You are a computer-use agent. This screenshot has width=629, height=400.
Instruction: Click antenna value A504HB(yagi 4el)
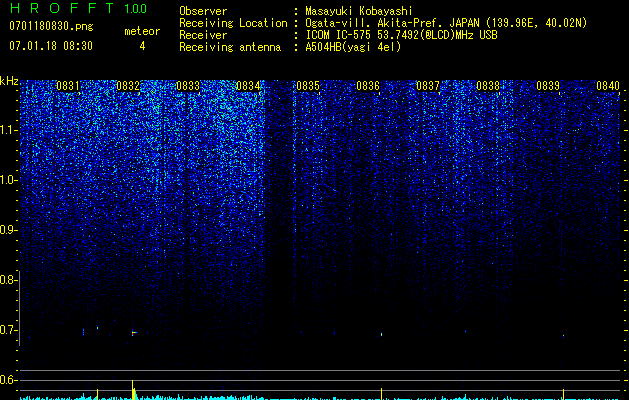tap(353, 47)
